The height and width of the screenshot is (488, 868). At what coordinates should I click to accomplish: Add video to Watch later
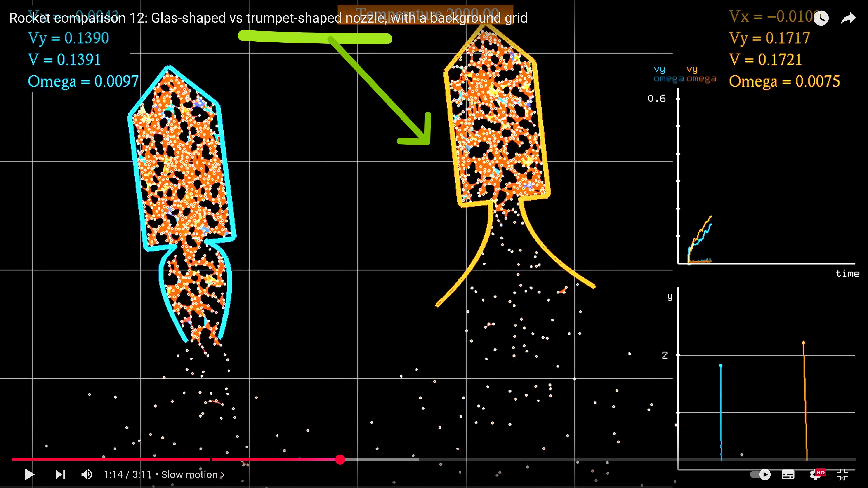coord(821,18)
